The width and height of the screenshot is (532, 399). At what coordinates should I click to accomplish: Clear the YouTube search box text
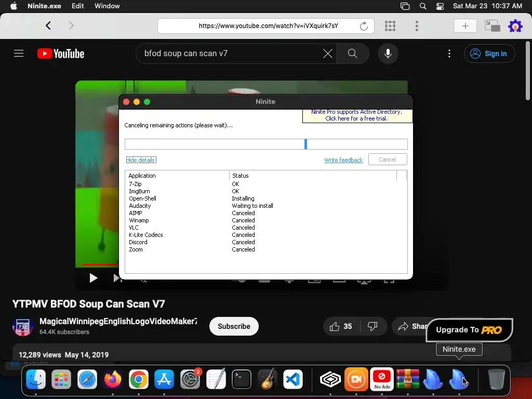pyautogui.click(x=328, y=54)
